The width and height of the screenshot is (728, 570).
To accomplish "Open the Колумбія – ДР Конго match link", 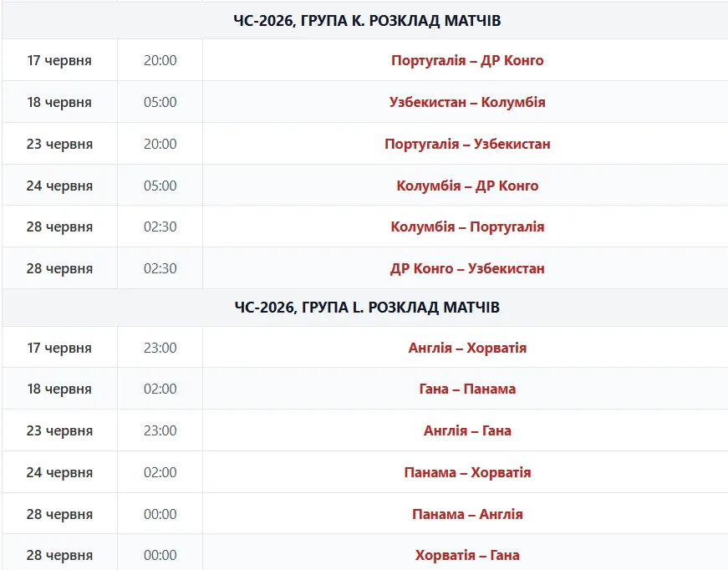I will 467,186.
